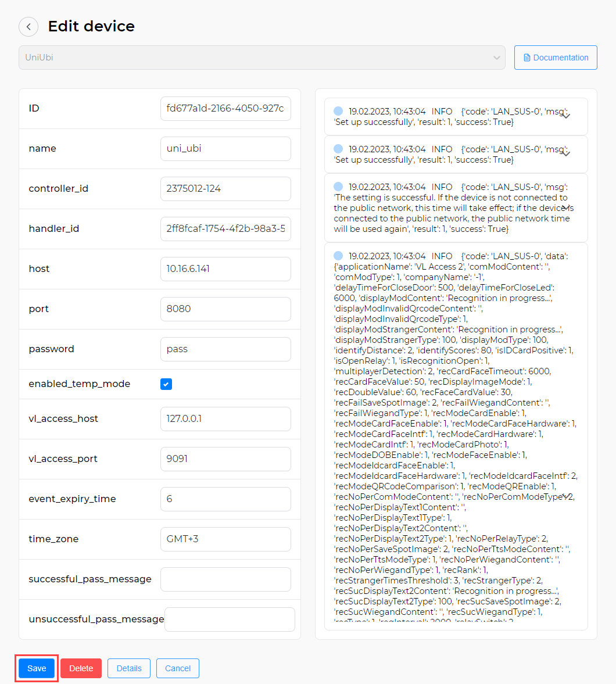The image size is (616, 684).
Task: Focus the host field showing 10.16.6.141
Action: pyautogui.click(x=225, y=269)
